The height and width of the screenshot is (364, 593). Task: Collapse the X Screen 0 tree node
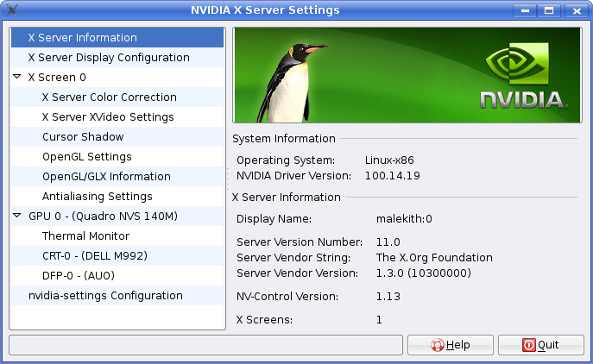click(17, 77)
